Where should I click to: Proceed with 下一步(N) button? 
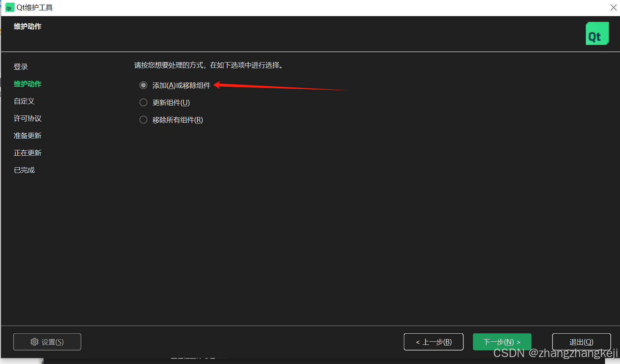(x=502, y=342)
